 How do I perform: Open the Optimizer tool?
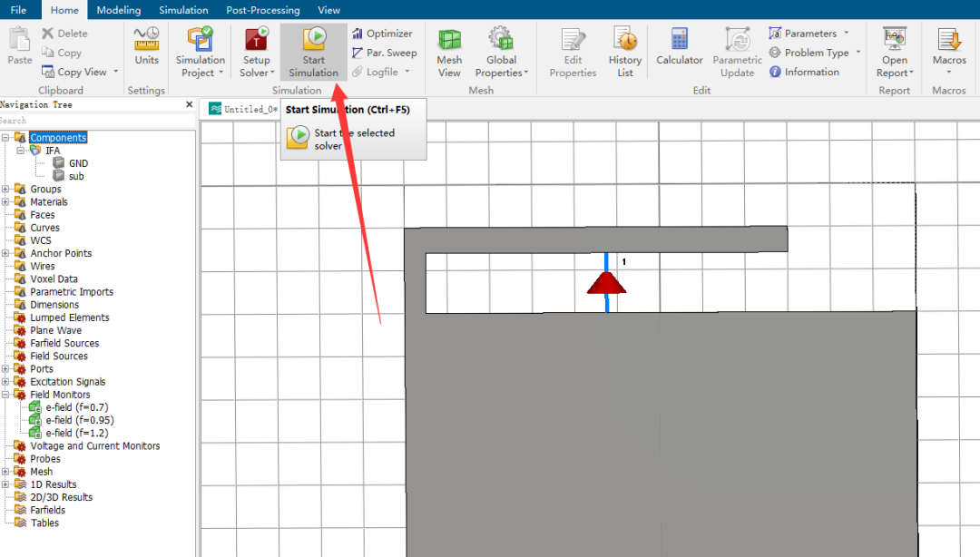pos(382,34)
